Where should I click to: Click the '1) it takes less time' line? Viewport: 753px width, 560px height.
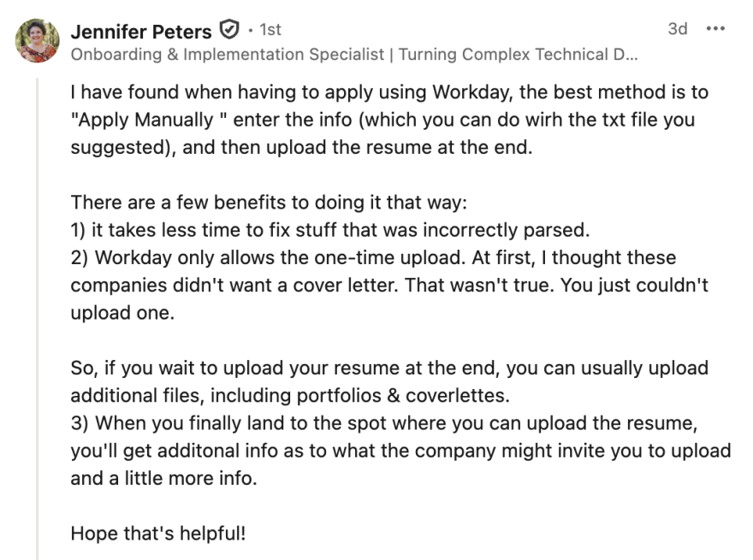pyautogui.click(x=330, y=230)
